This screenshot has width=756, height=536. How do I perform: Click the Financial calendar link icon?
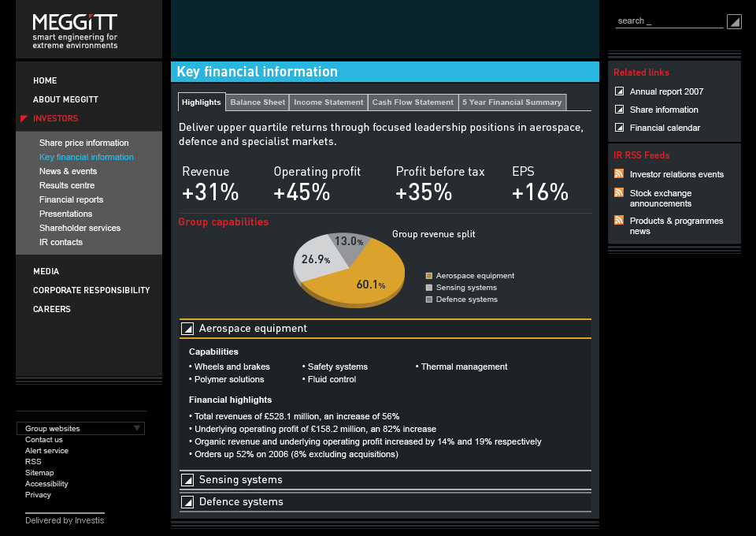619,128
